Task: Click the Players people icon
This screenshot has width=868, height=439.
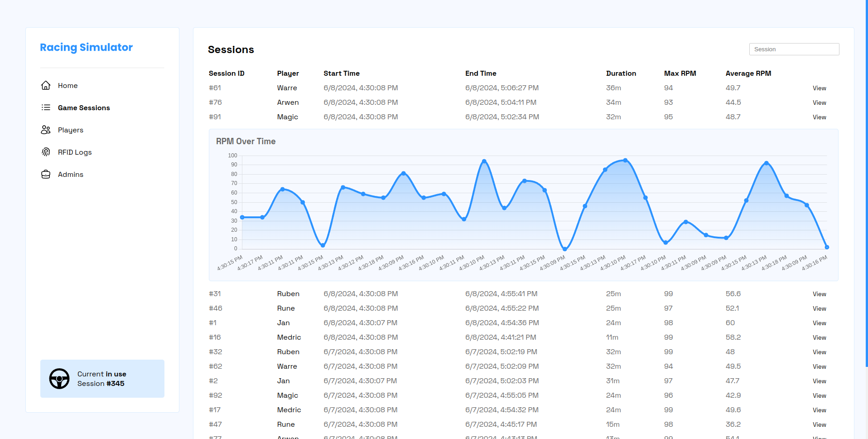Action: click(46, 130)
